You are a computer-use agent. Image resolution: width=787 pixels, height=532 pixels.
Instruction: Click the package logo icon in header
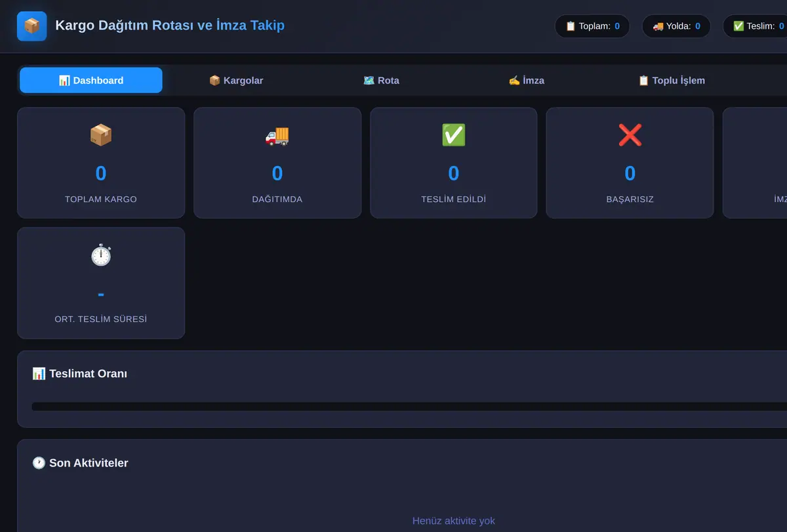pyautogui.click(x=31, y=26)
